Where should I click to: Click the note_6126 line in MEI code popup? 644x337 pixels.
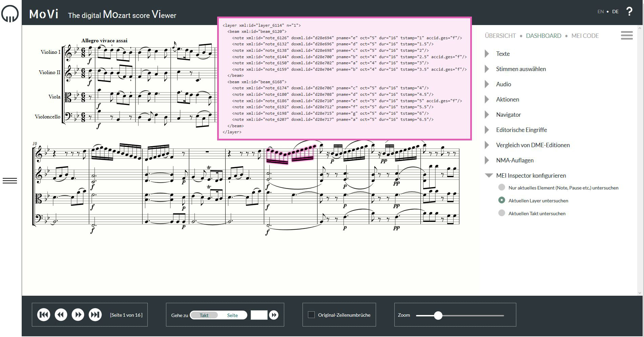click(x=347, y=38)
